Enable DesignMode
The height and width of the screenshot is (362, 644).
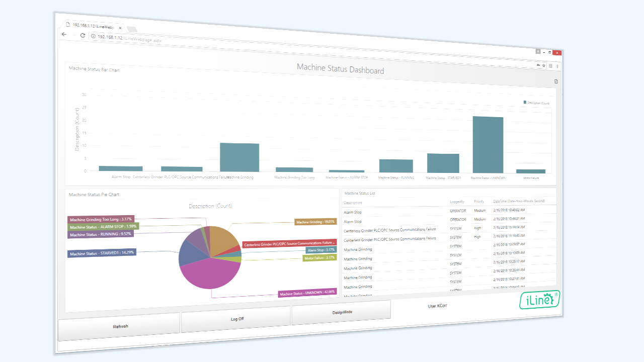(x=342, y=312)
